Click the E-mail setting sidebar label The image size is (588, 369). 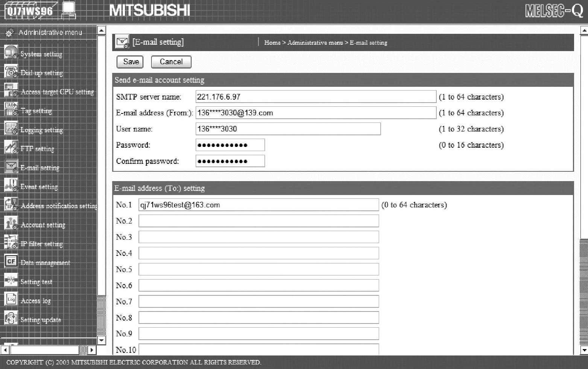click(x=40, y=168)
